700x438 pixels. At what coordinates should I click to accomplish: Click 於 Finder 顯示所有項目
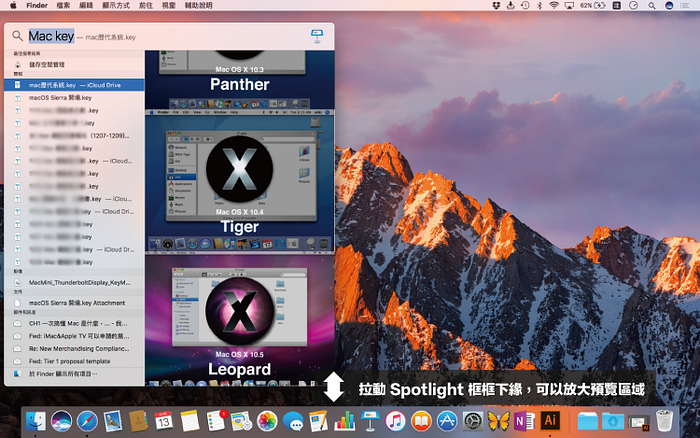pos(74,373)
